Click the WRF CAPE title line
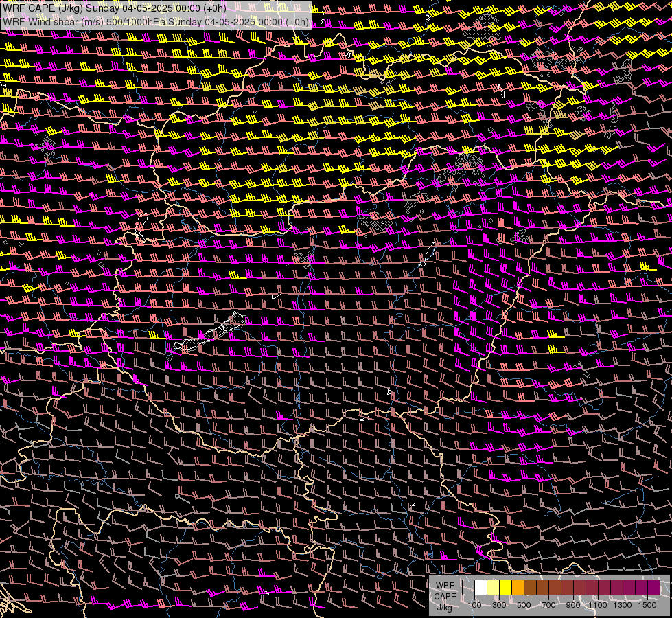 point(115,8)
